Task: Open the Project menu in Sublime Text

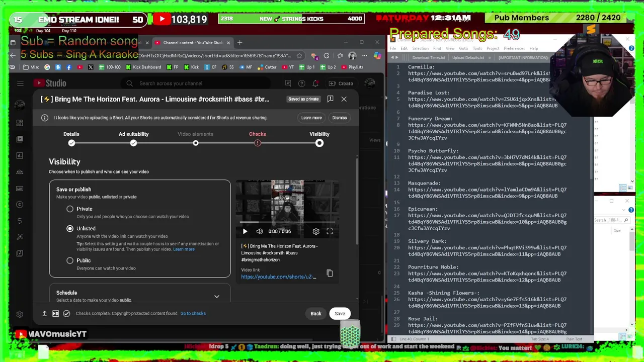Action: click(x=493, y=49)
